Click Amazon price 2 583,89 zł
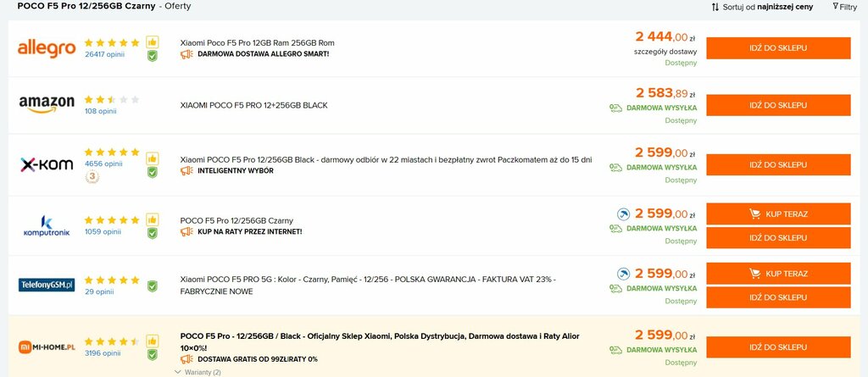This screenshot has width=868, height=377. 665,93
